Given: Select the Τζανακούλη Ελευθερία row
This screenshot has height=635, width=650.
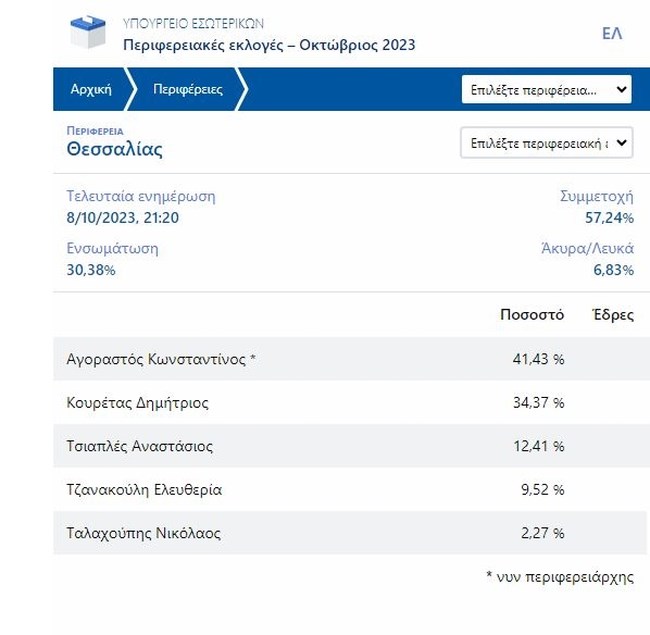Looking at the screenshot, I should [x=144, y=490].
